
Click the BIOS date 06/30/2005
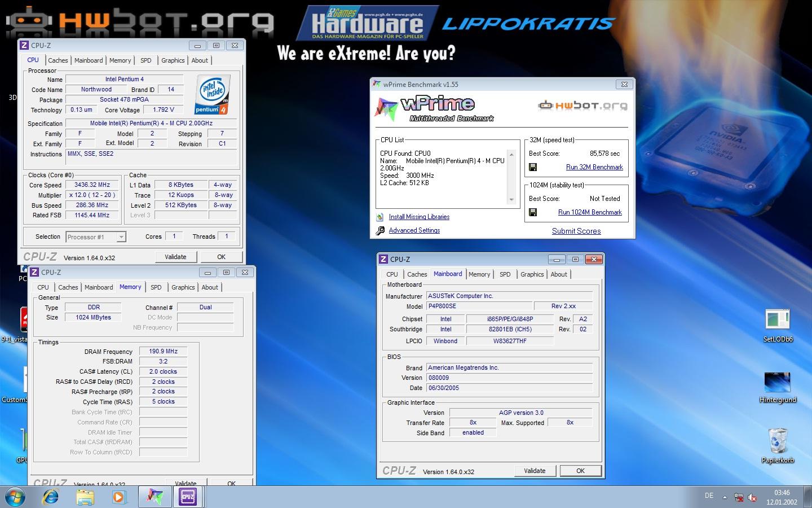click(510, 388)
